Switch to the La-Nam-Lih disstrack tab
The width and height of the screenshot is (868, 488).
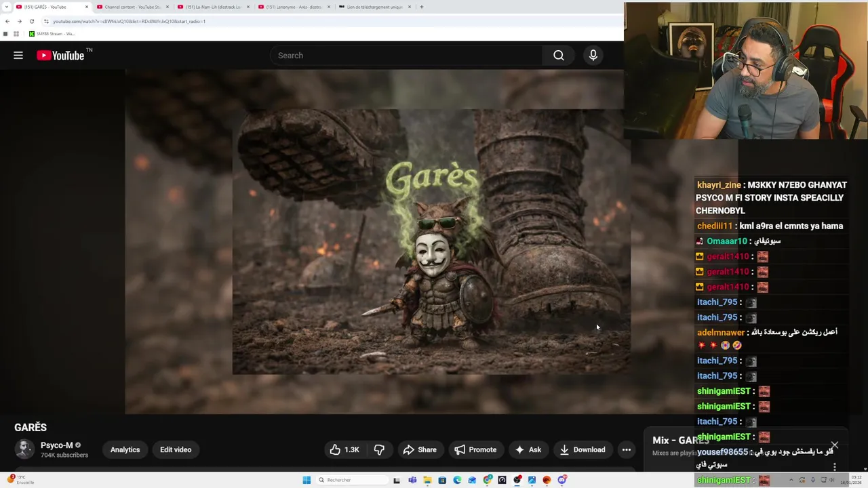click(213, 7)
